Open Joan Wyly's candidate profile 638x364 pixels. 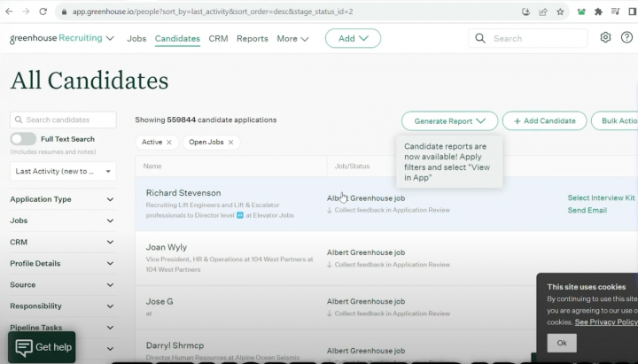point(166,247)
